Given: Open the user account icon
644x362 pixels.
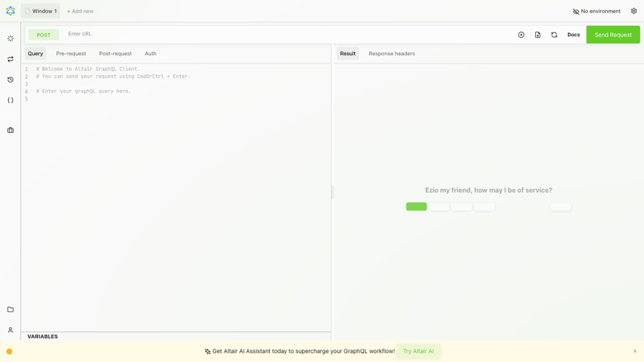Looking at the screenshot, I should [11, 330].
